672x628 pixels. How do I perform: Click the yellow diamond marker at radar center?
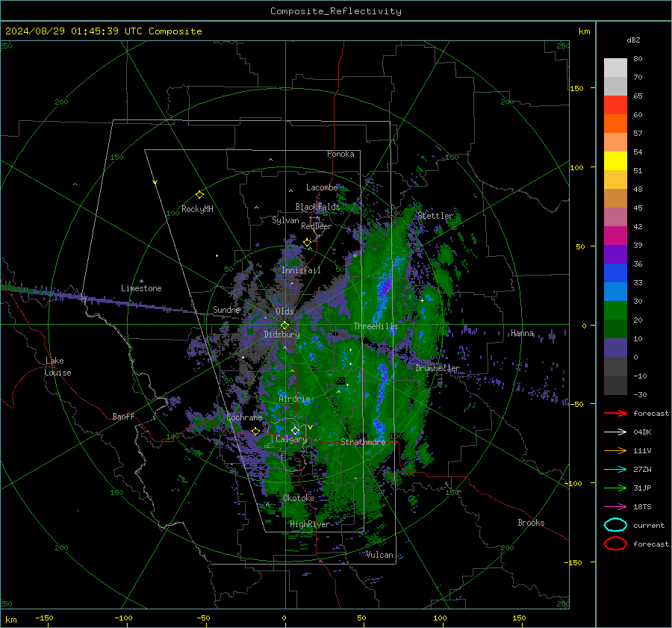[x=285, y=325]
